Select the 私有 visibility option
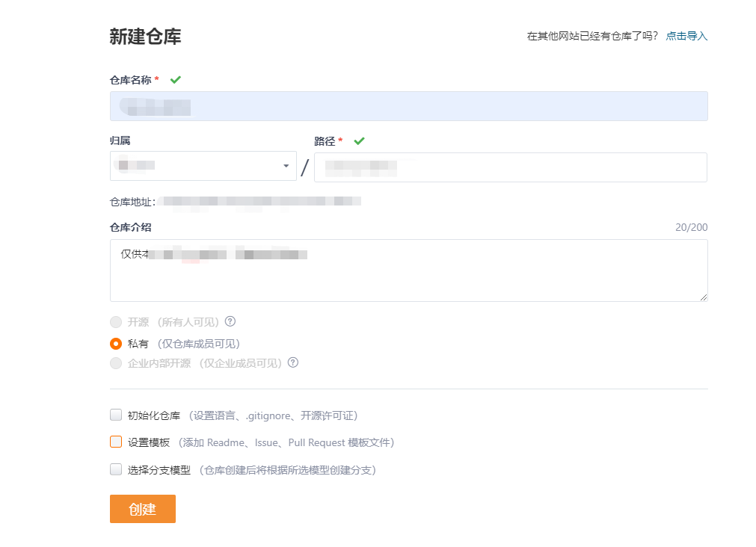This screenshot has width=756, height=547. [117, 344]
